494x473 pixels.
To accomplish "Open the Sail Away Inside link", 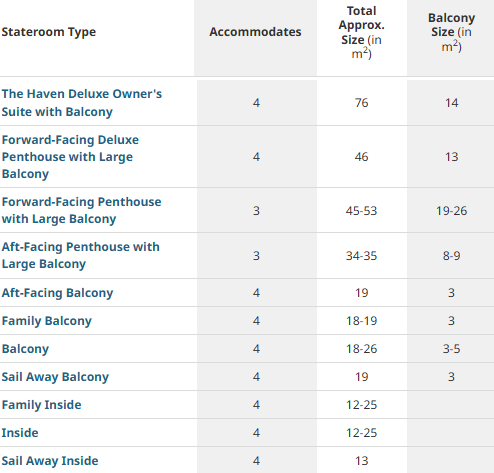I will pos(50,461).
